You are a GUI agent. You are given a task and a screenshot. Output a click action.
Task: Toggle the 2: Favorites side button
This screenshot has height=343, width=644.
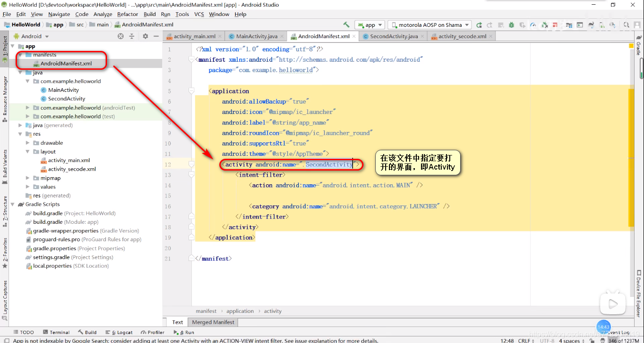(x=5, y=253)
